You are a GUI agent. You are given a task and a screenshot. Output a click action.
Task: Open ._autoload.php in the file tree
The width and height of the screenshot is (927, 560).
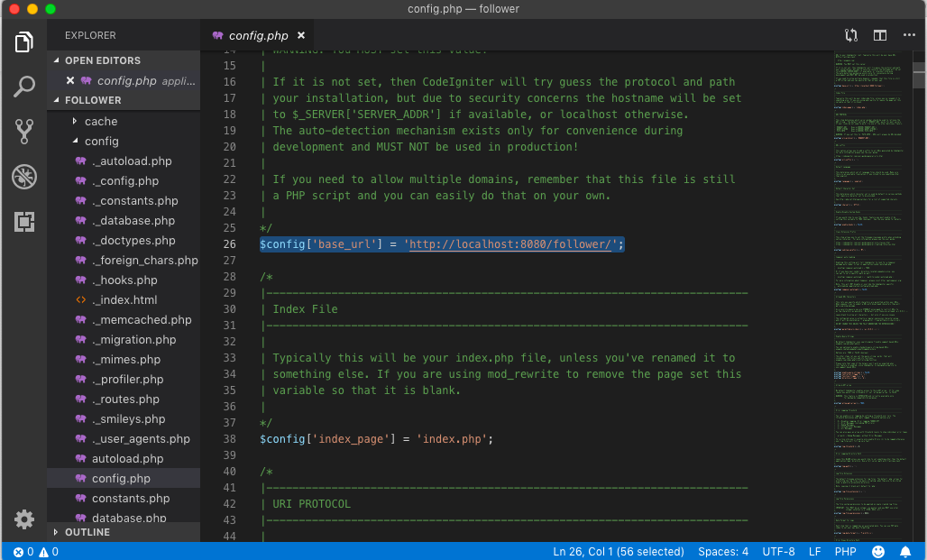tap(132, 161)
